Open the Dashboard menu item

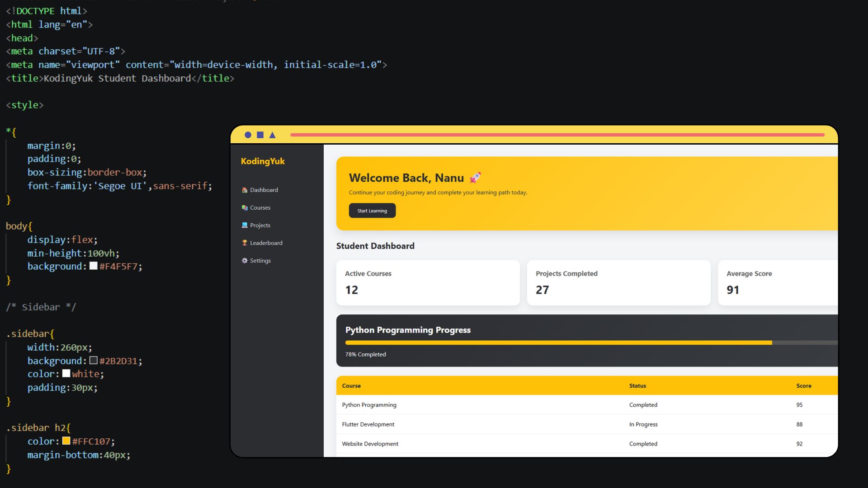click(260, 190)
